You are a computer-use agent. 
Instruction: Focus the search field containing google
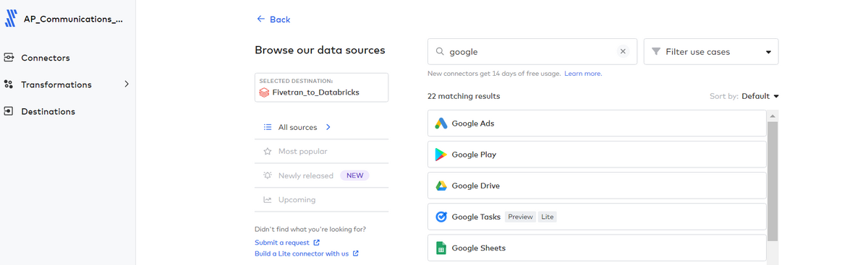pos(532,52)
